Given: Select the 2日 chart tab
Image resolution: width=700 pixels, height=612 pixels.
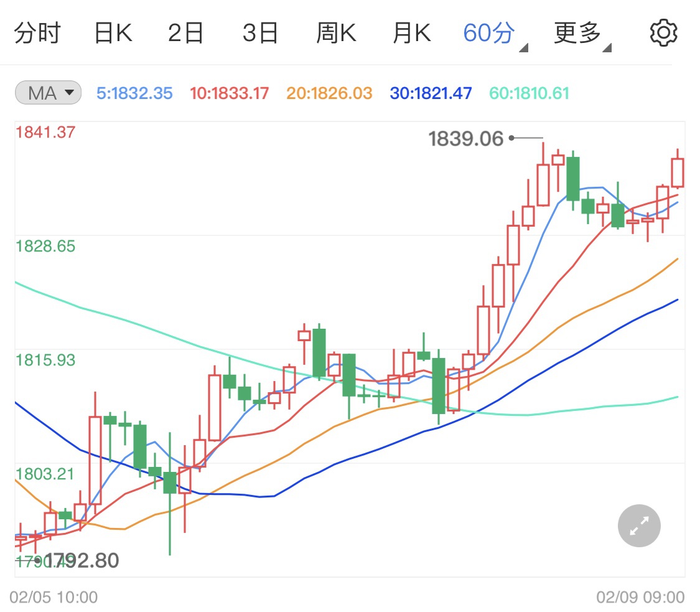Looking at the screenshot, I should (x=185, y=33).
